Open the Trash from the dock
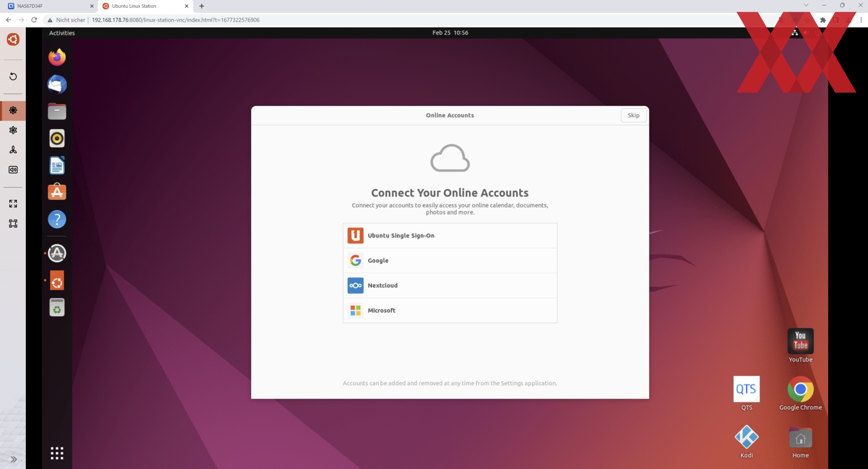The width and height of the screenshot is (868, 469). click(57, 307)
